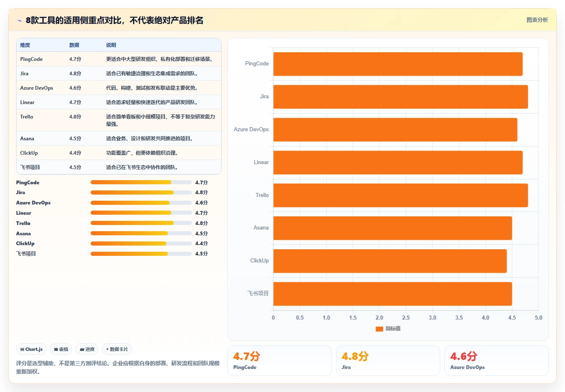Click the ClickUp label in progress list
Image resolution: width=565 pixels, height=392 pixels.
[x=25, y=244]
